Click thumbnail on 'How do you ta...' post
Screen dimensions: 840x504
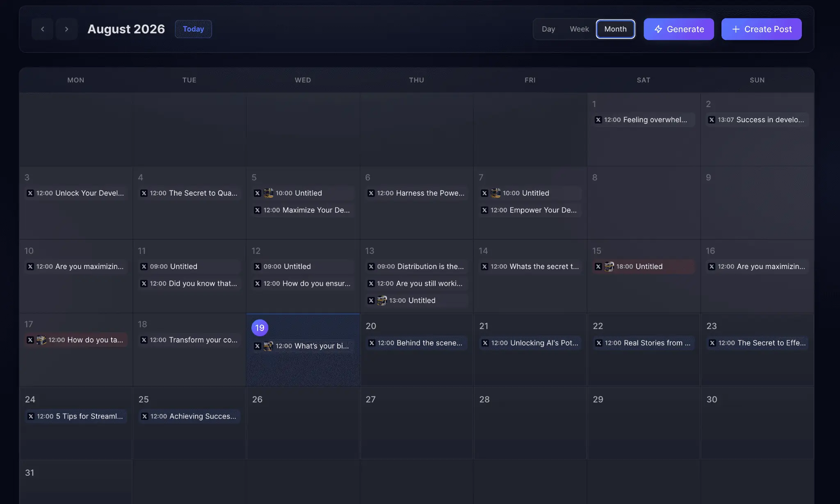[41, 340]
